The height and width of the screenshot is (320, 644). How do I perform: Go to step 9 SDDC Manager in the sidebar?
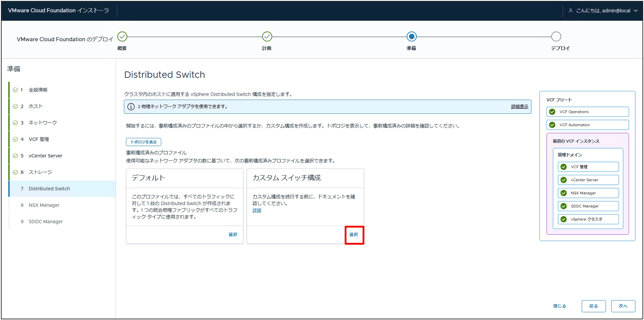pos(62,222)
